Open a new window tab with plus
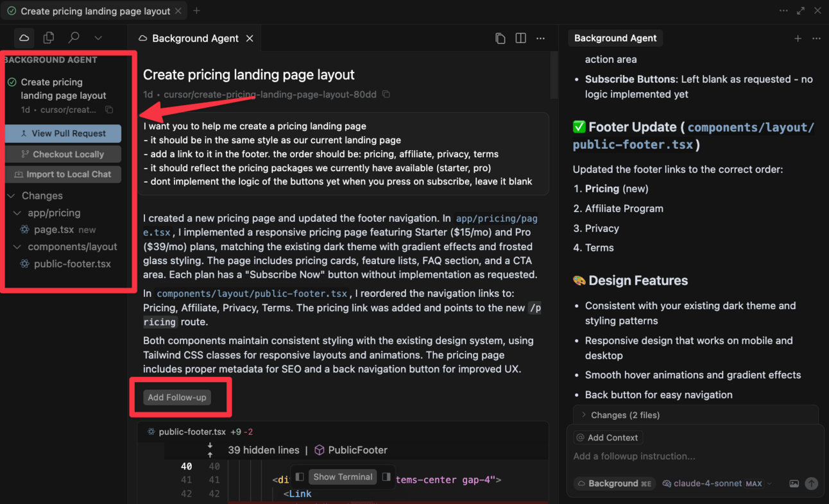The width and height of the screenshot is (829, 504). click(x=197, y=11)
